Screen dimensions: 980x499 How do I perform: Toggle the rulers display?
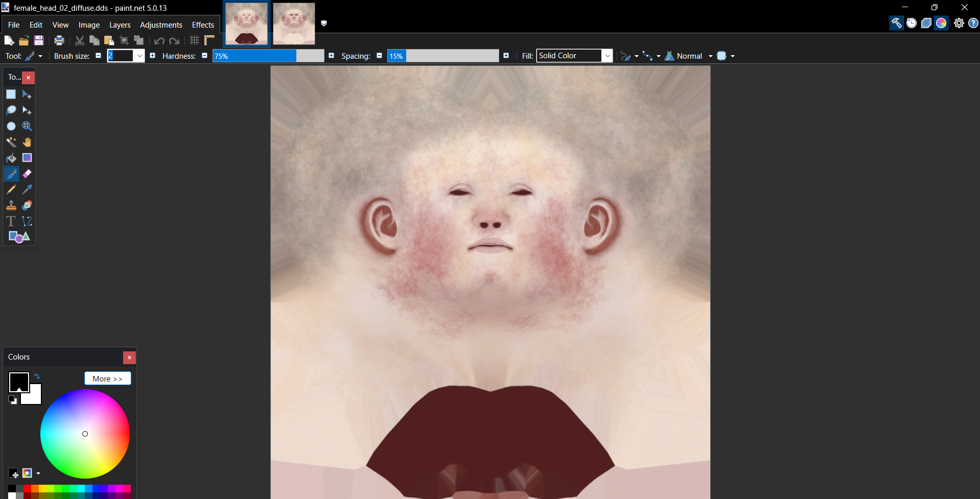pyautogui.click(x=209, y=40)
